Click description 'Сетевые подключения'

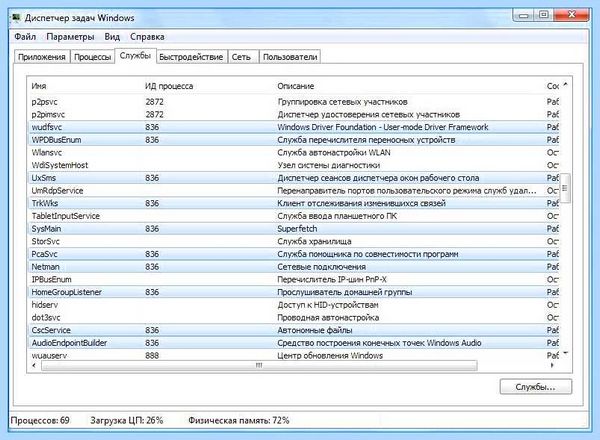(x=321, y=267)
